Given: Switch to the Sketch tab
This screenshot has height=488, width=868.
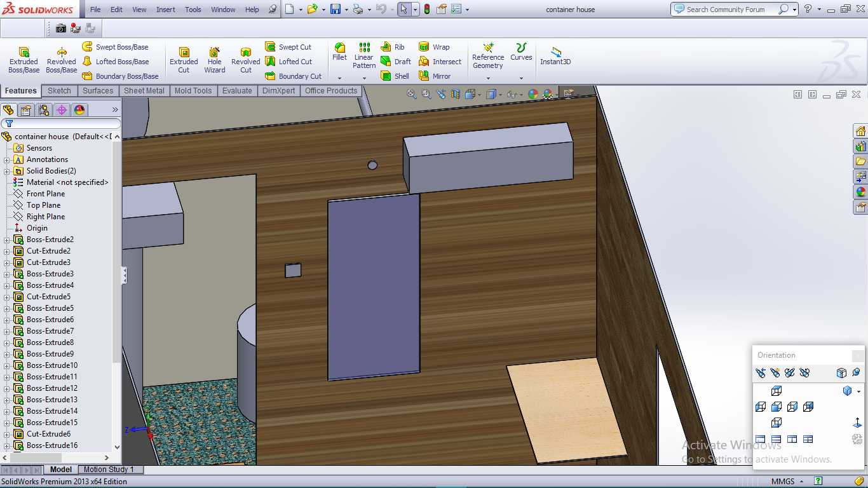Looking at the screenshot, I should (59, 91).
